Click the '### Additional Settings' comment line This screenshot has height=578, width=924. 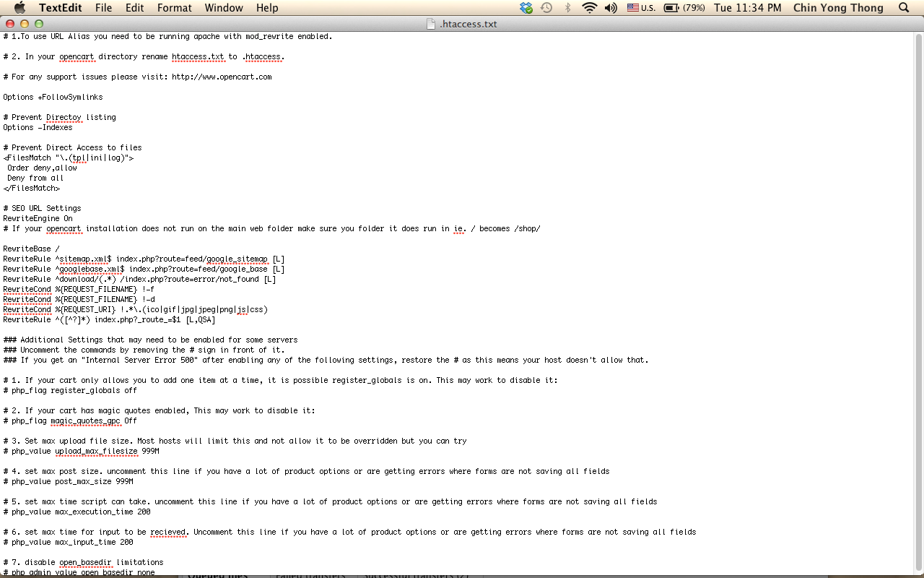(150, 340)
